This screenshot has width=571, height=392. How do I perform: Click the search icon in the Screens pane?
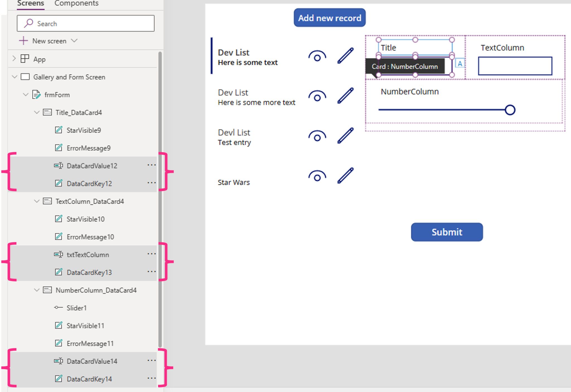click(x=29, y=23)
